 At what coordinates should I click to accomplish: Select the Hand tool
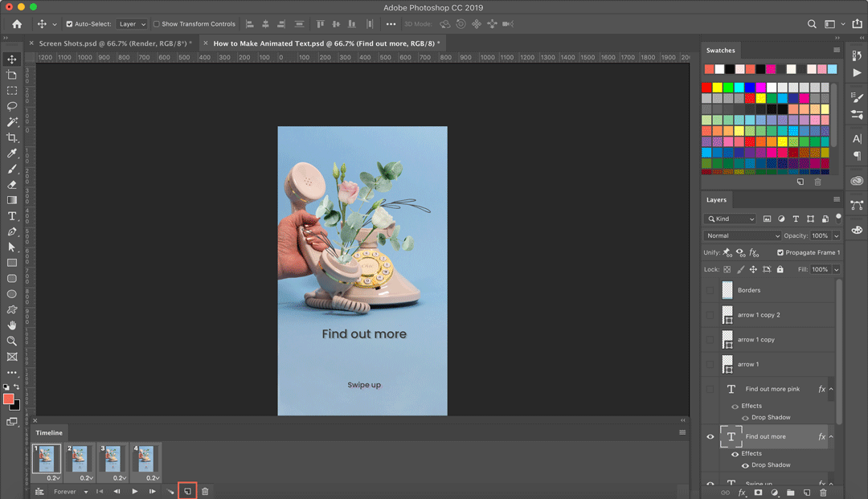11,325
